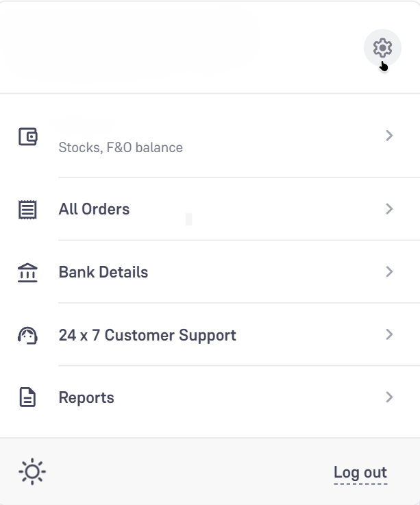The width and height of the screenshot is (420, 505).
Task: Open settings with the gear icon
Action: point(382,47)
